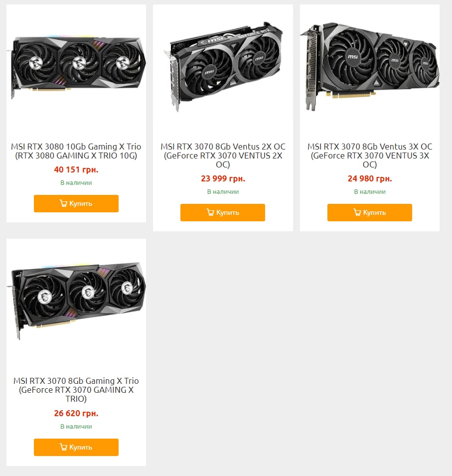452x476 pixels.
Task: Click the 24 980 грн. price
Action: tap(370, 178)
